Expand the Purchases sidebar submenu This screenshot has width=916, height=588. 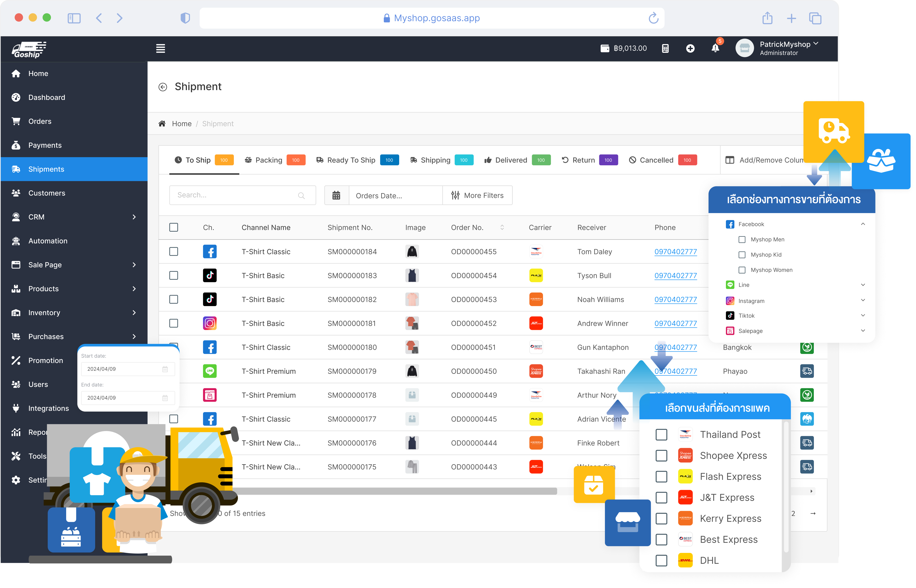click(x=134, y=337)
